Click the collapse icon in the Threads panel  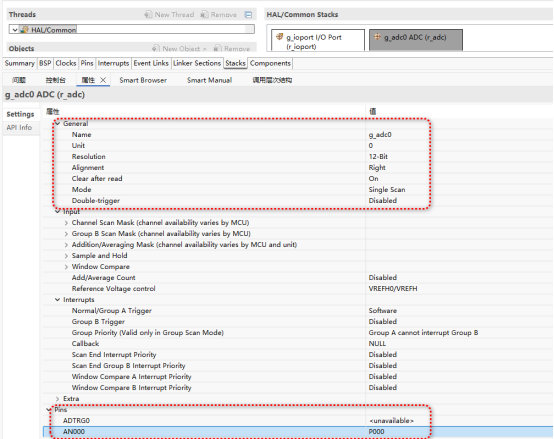click(x=248, y=14)
